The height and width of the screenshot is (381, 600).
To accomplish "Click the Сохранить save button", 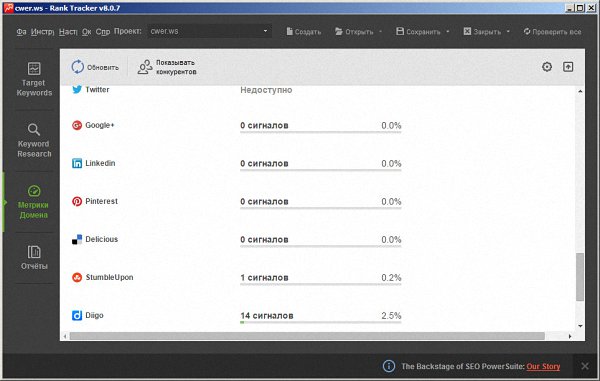I will pyautogui.click(x=418, y=32).
